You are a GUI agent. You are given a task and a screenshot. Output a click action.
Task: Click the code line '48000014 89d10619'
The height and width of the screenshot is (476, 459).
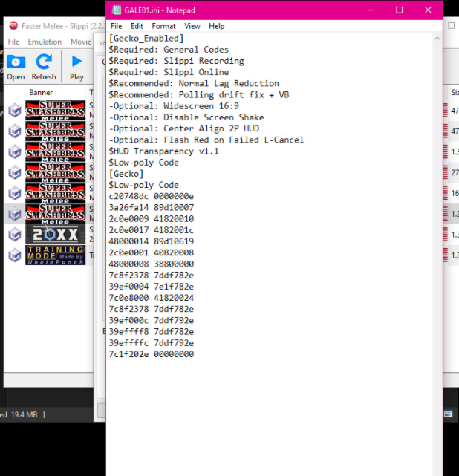(x=152, y=241)
